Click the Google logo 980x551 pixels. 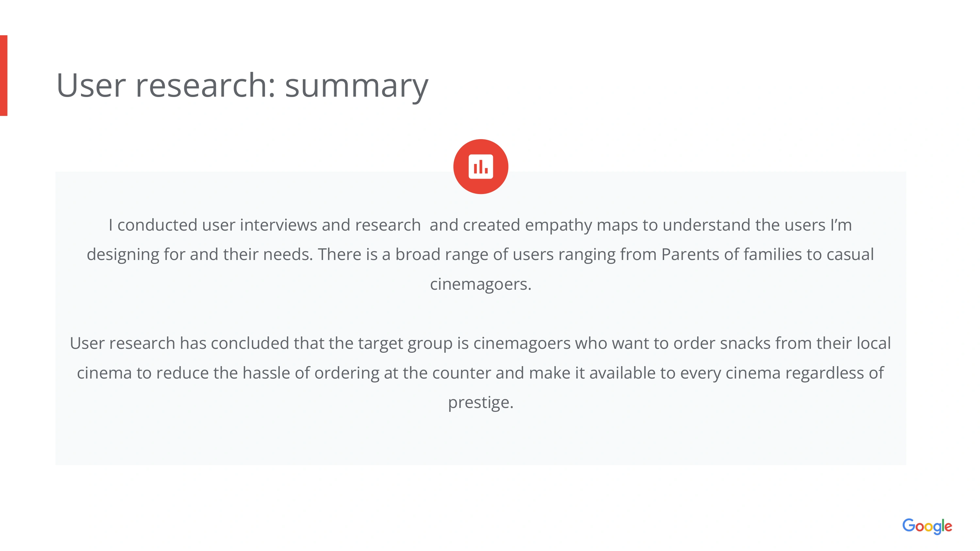[927, 526]
